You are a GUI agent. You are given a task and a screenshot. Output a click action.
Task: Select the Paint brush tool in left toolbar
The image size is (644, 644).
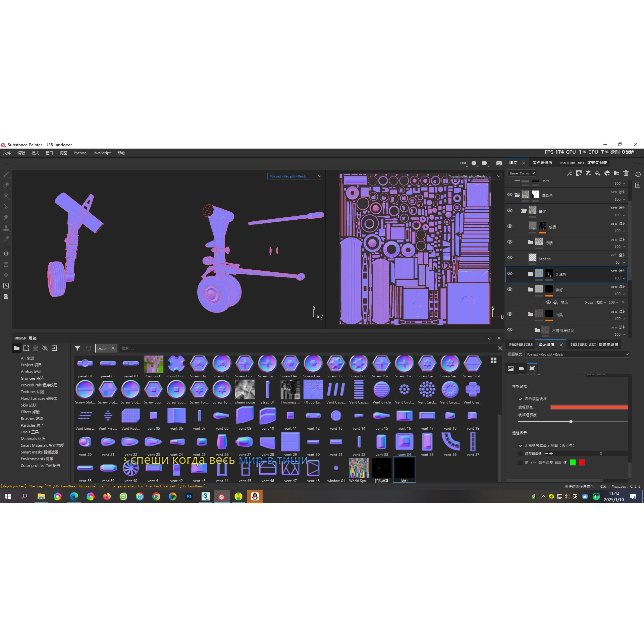click(x=6, y=174)
